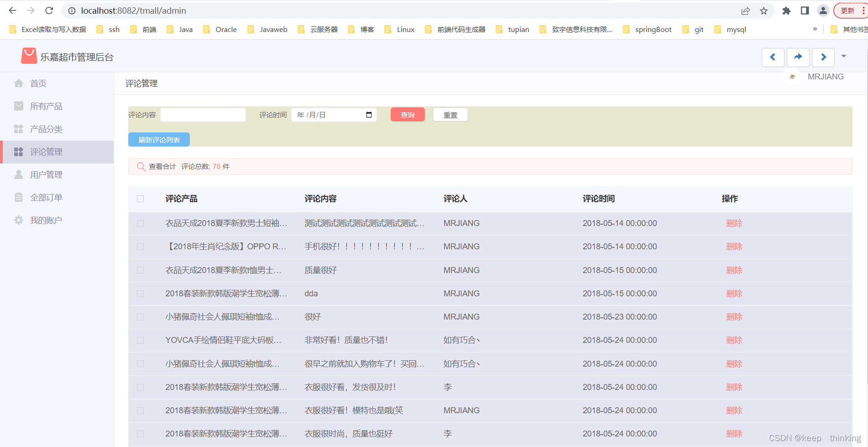Click the share arrow button in header
Image resolution: width=868 pixels, height=447 pixels.
[798, 57]
